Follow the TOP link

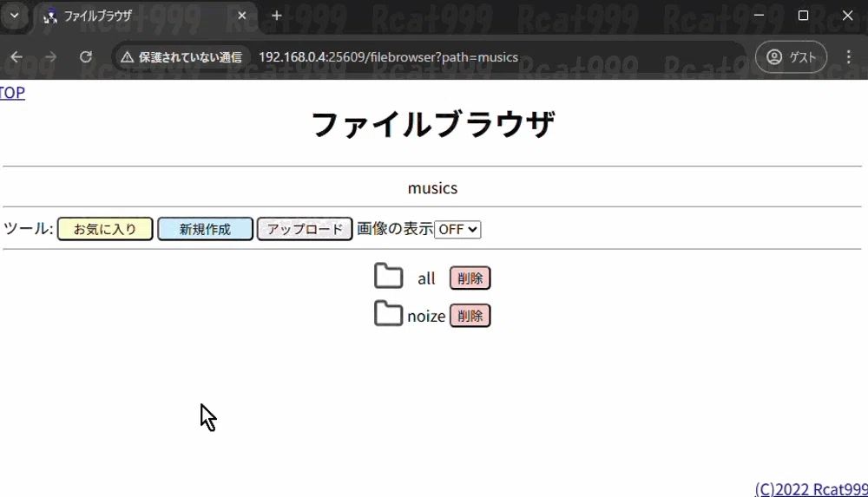[12, 93]
